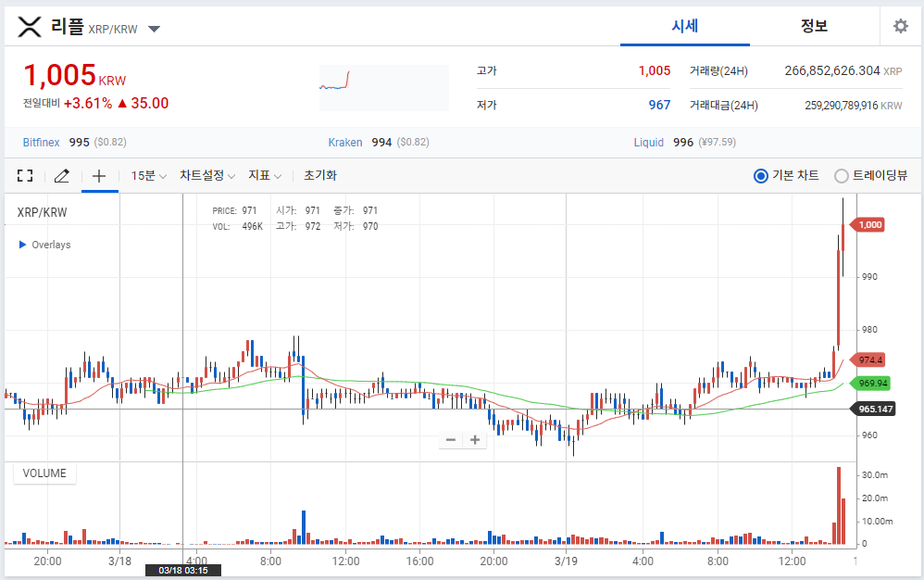This screenshot has width=924, height=580.
Task: Open the Kraken price link
Action: (x=345, y=142)
